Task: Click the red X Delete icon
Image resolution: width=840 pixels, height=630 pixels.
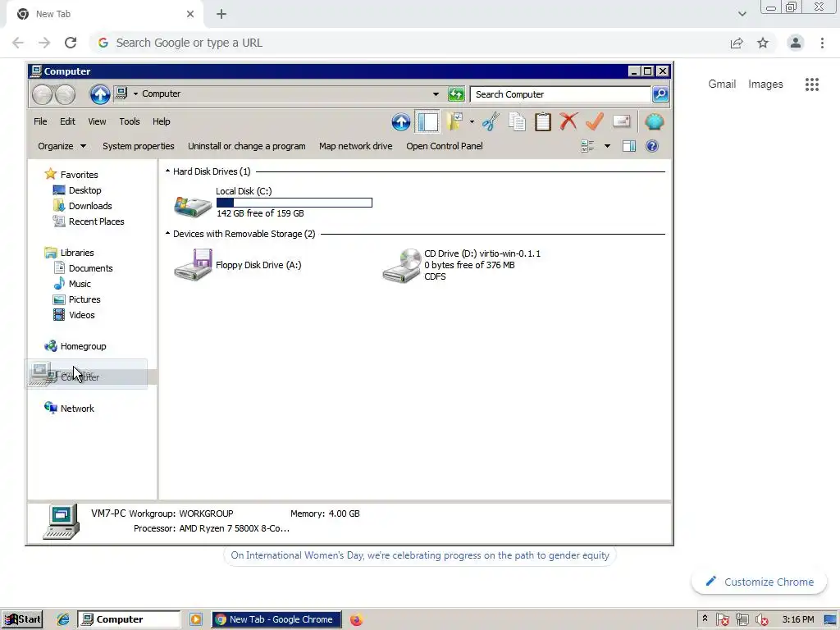Action: (x=568, y=121)
